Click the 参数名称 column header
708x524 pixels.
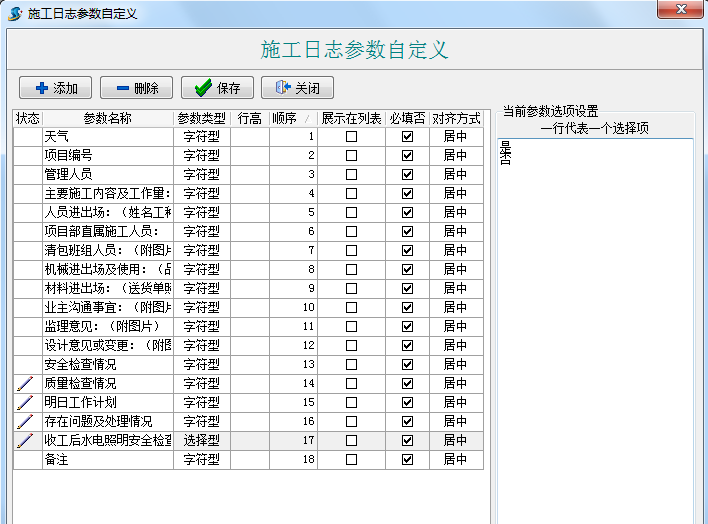107,118
